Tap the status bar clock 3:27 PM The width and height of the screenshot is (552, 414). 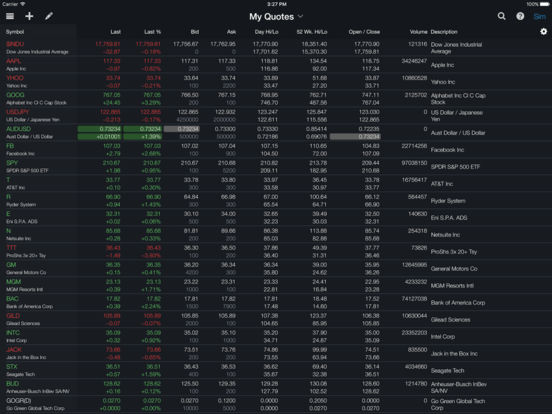point(277,4)
